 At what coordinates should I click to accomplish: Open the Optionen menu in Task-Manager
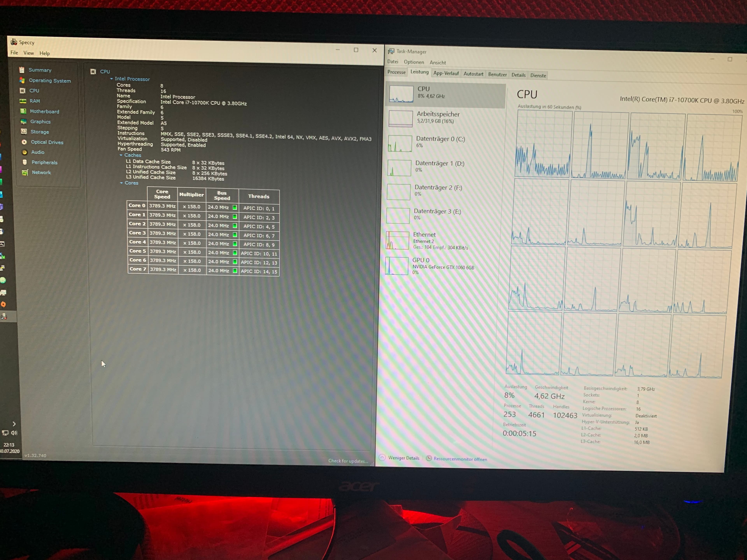[414, 62]
